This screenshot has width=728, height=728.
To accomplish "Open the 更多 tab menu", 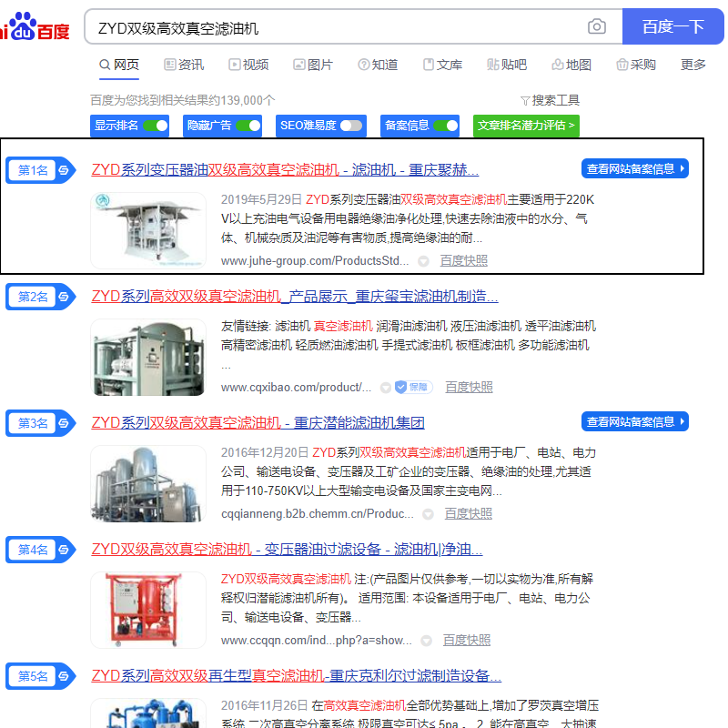I will tap(693, 65).
